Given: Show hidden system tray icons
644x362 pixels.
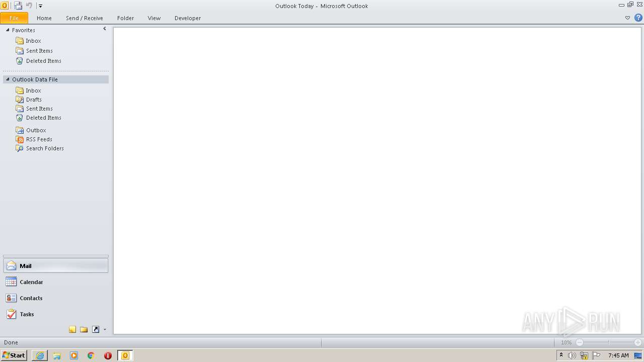Looking at the screenshot, I should pos(561,355).
